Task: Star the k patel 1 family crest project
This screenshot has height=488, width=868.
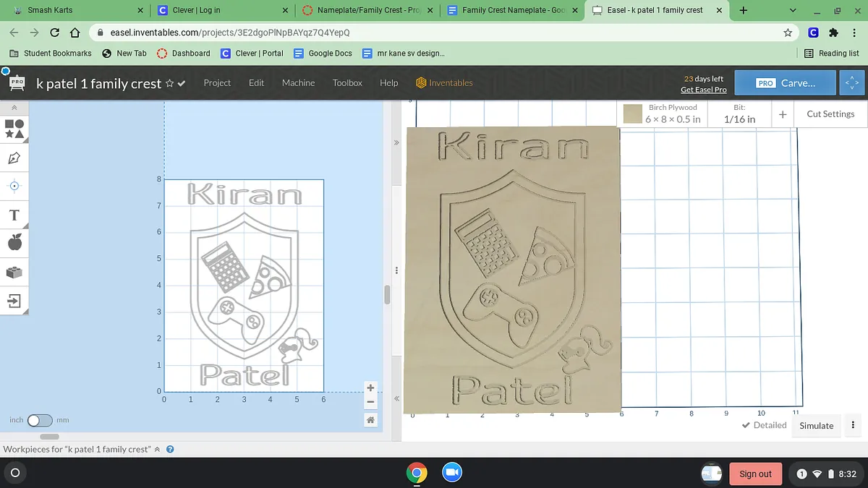Action: point(169,84)
